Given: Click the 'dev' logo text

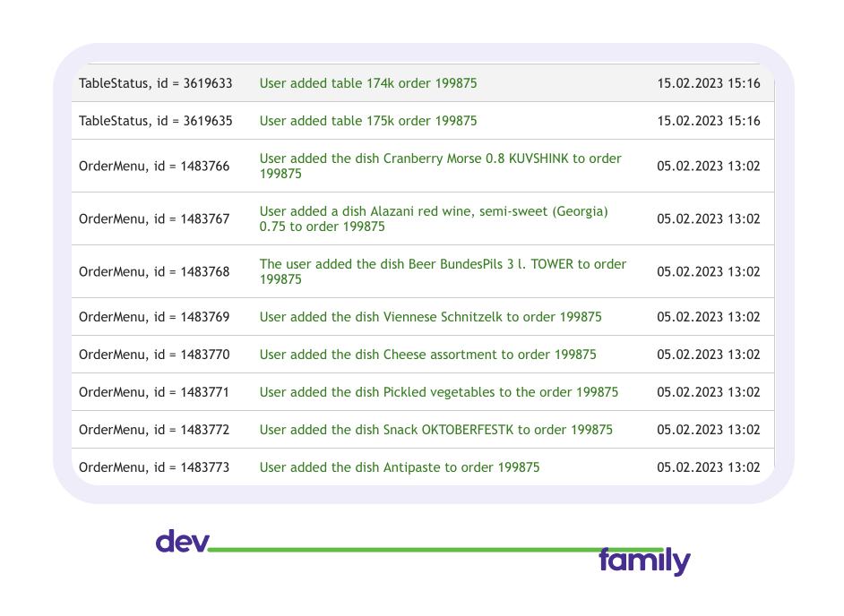Looking at the screenshot, I should coord(182,542).
